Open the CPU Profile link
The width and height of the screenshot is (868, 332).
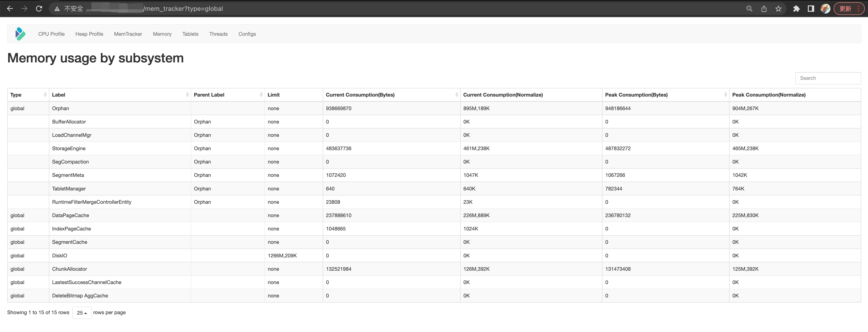coord(51,34)
